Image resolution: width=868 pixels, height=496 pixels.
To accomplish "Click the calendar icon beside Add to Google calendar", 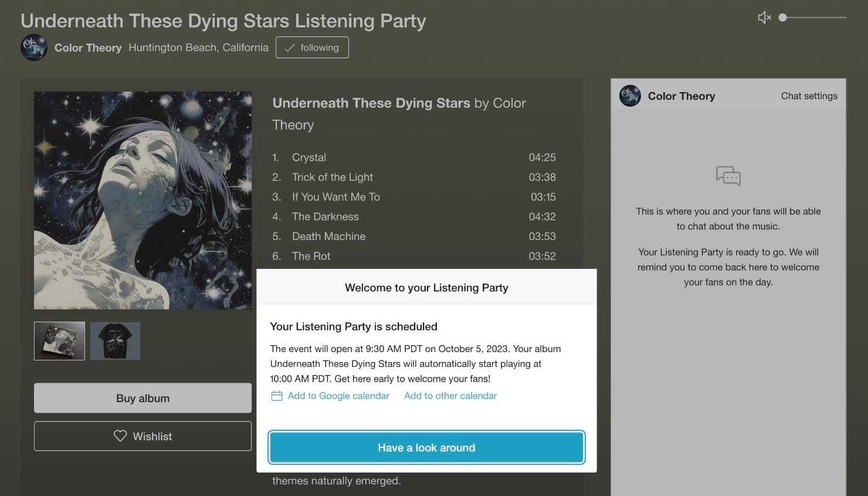I will point(276,396).
